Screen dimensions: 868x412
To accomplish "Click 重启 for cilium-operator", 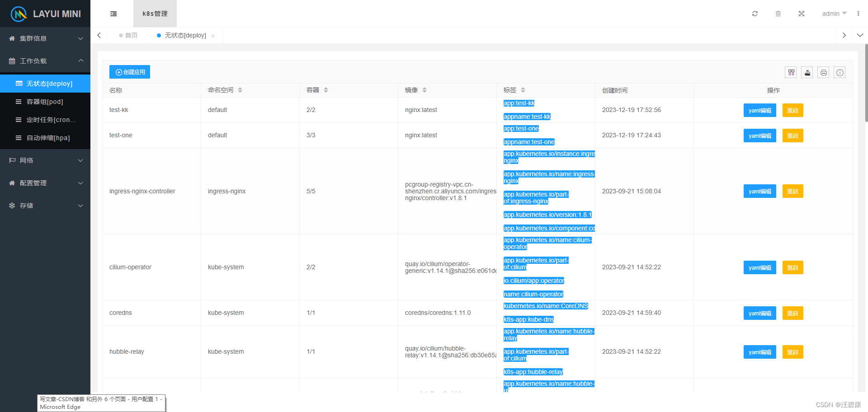I will tap(793, 267).
